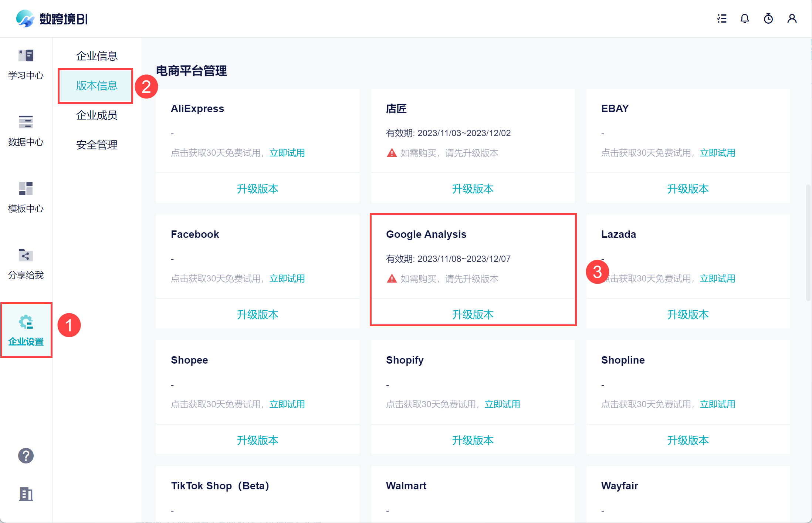Select 版本信息 menu item
812x523 pixels.
(97, 85)
